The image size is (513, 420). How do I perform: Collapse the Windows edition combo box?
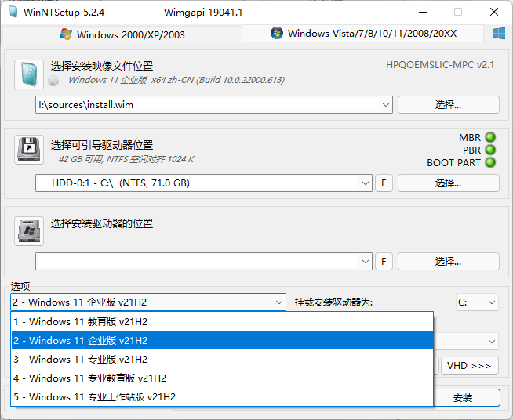click(x=278, y=302)
